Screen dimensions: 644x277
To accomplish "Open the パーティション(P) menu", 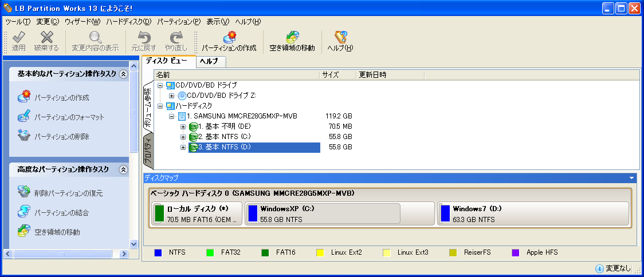I will (x=179, y=21).
